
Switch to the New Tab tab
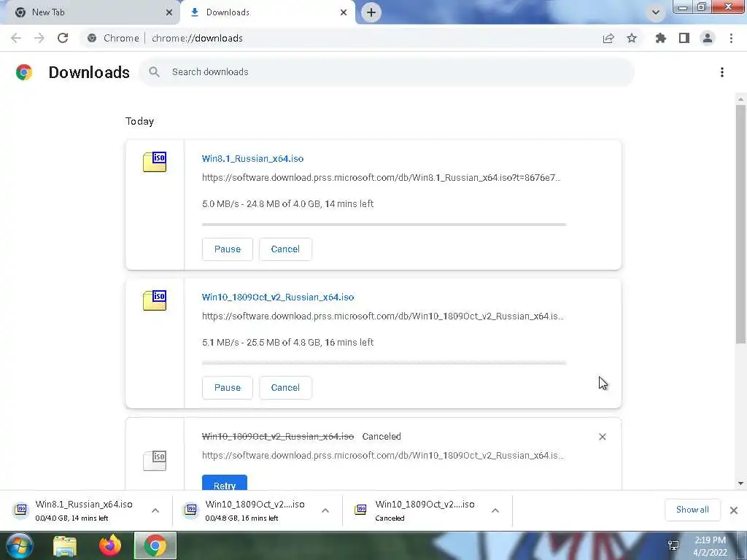pyautogui.click(x=90, y=12)
